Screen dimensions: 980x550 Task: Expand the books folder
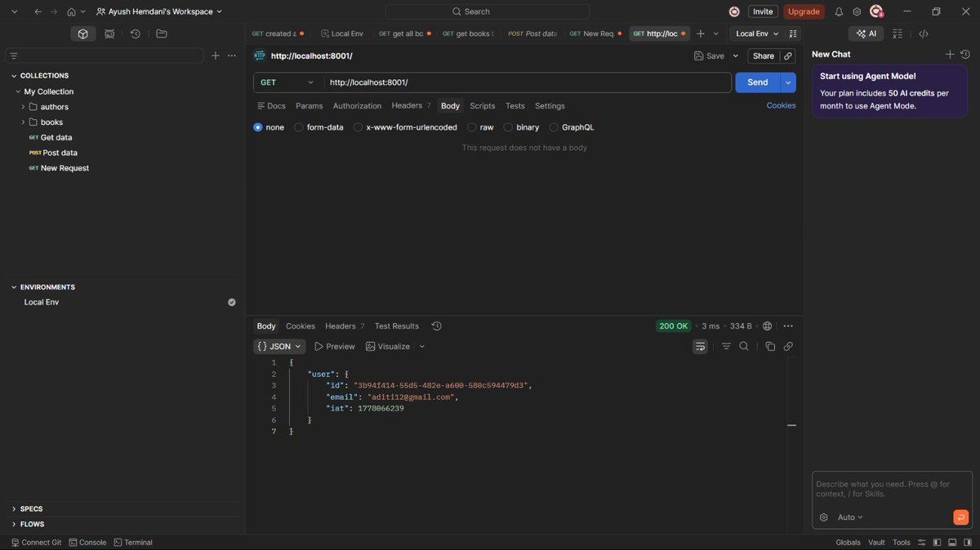coord(23,122)
